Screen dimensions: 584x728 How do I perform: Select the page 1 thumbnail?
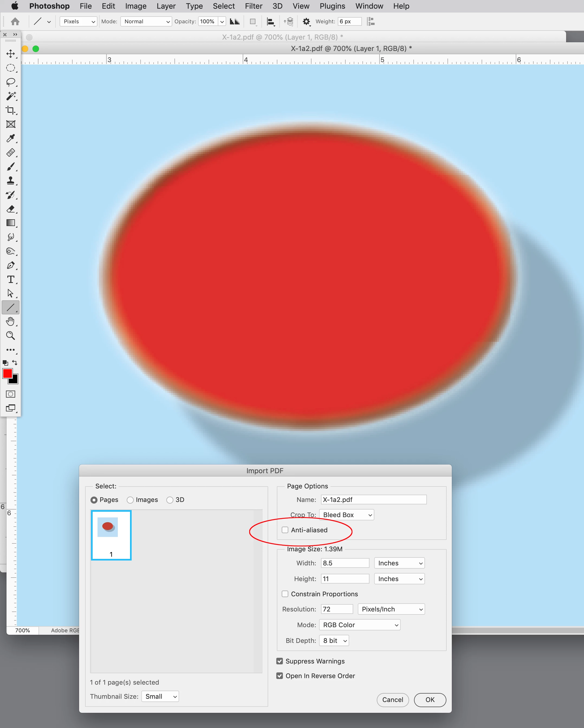click(111, 535)
